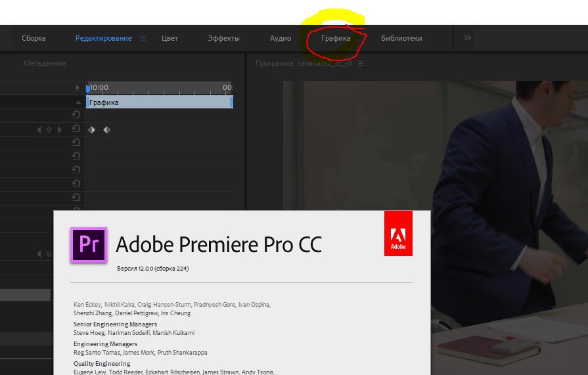Switch to the Сборка workspace

34,38
